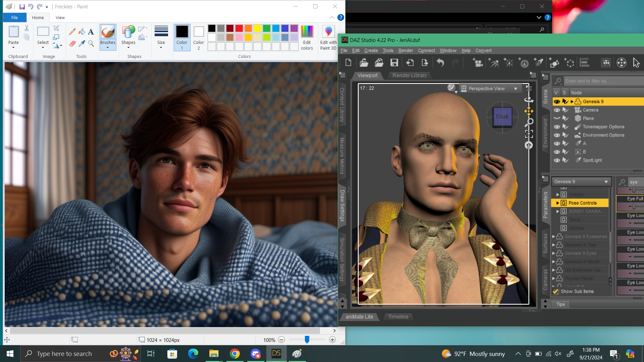The image size is (644, 362).
Task: Choose the Eraser tool
Action: coord(72,44)
